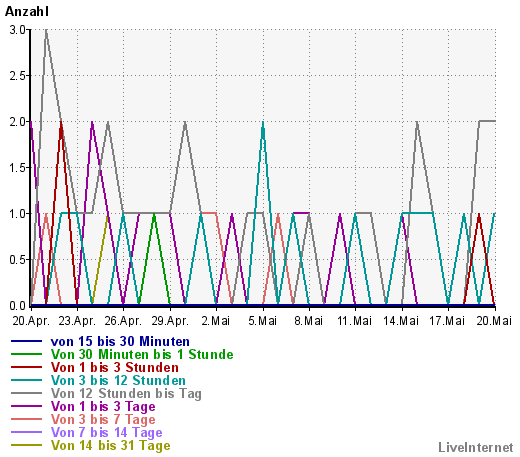Click the gray legend line swatch
The width and height of the screenshot is (520, 457).
(x=26, y=393)
